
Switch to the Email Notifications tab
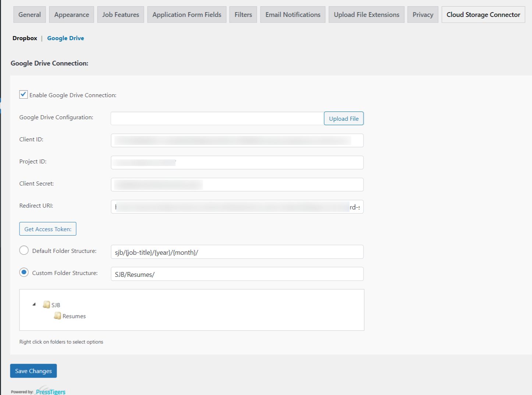click(x=292, y=14)
